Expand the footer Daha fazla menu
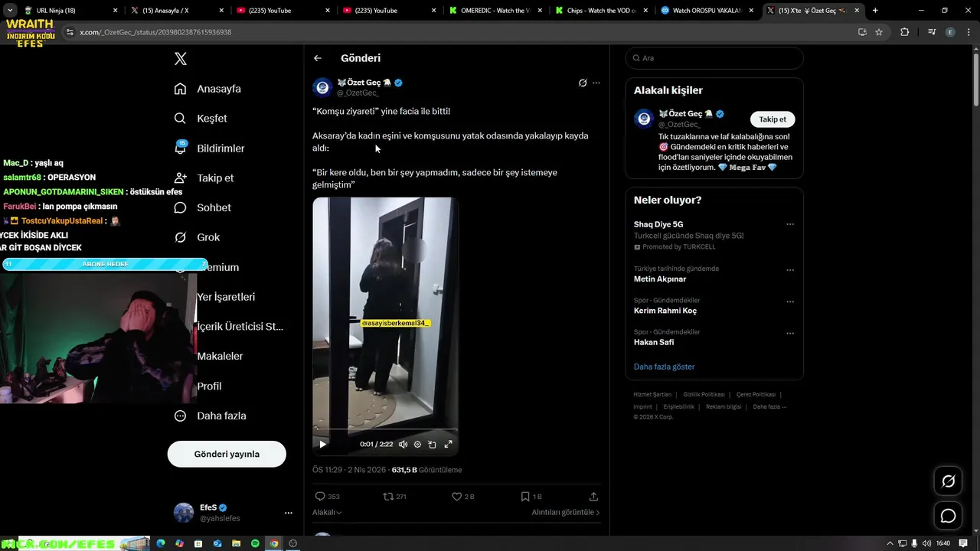980x551 pixels. point(769,406)
